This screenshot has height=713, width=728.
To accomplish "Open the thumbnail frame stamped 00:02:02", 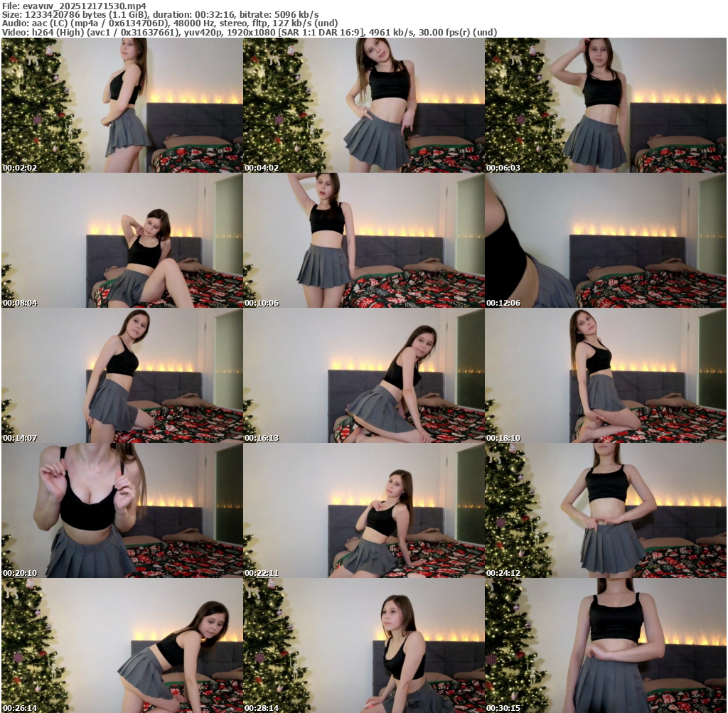I will tap(122, 105).
